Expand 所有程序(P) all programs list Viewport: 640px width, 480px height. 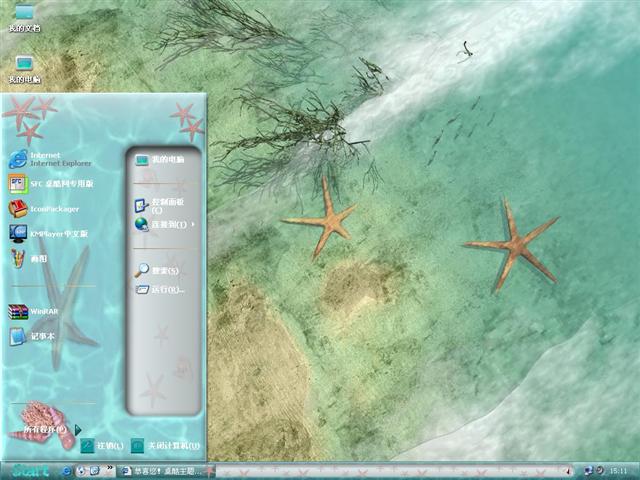(52, 429)
